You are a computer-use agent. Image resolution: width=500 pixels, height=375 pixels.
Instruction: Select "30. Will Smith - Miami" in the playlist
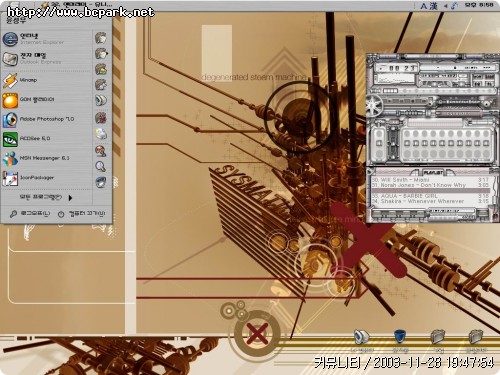(x=430, y=180)
